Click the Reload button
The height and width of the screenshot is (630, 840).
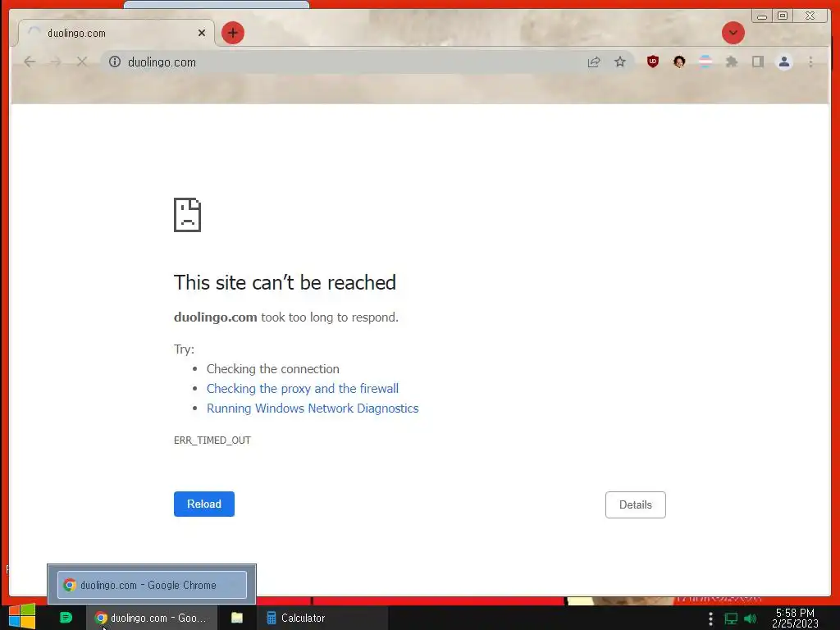(x=204, y=504)
